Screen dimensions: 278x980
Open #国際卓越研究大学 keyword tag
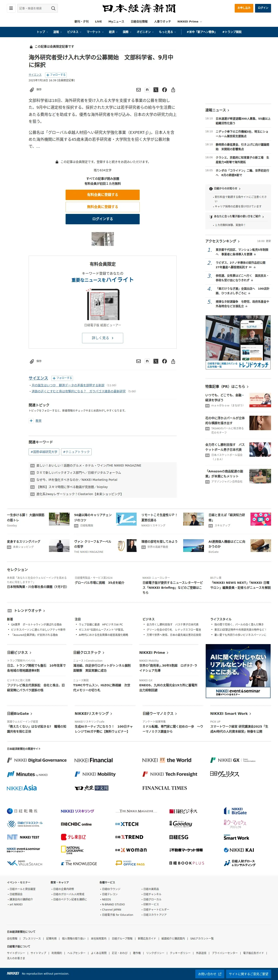[44, 452]
